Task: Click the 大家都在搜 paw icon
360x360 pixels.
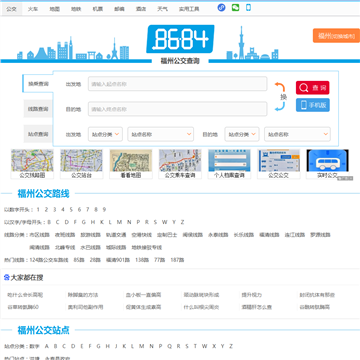Action: [x=7, y=277]
